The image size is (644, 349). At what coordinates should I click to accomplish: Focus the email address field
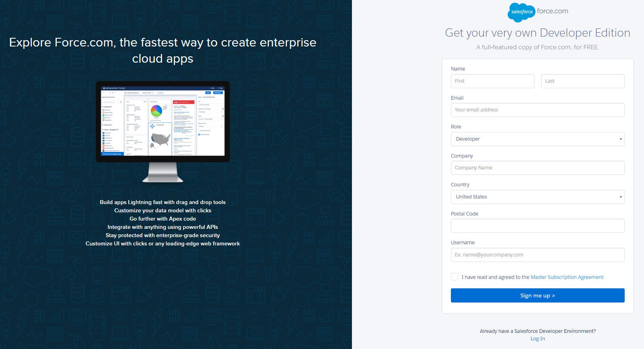[538, 110]
